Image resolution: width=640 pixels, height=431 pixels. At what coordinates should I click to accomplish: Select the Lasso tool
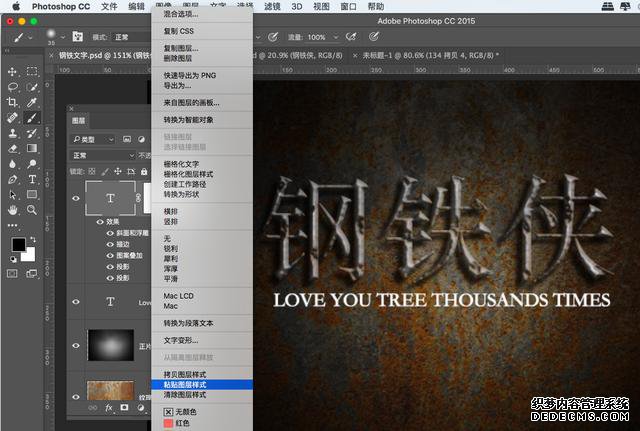(12, 87)
